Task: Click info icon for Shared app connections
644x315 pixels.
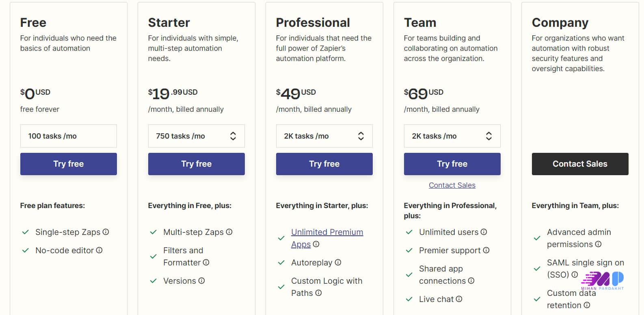Action: (471, 281)
